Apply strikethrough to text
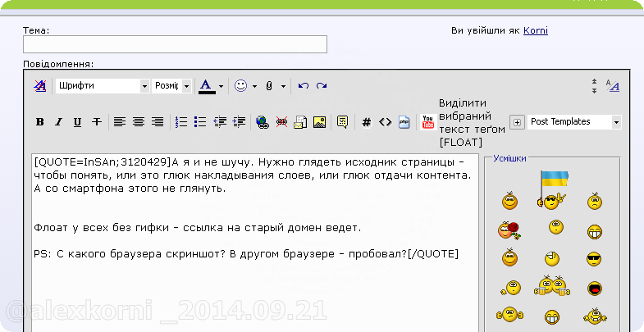Viewport: 644px width, 332px height. 97,122
